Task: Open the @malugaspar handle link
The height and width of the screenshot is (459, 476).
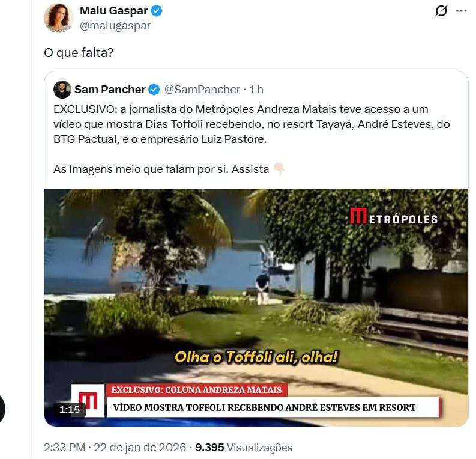Action: click(x=115, y=26)
